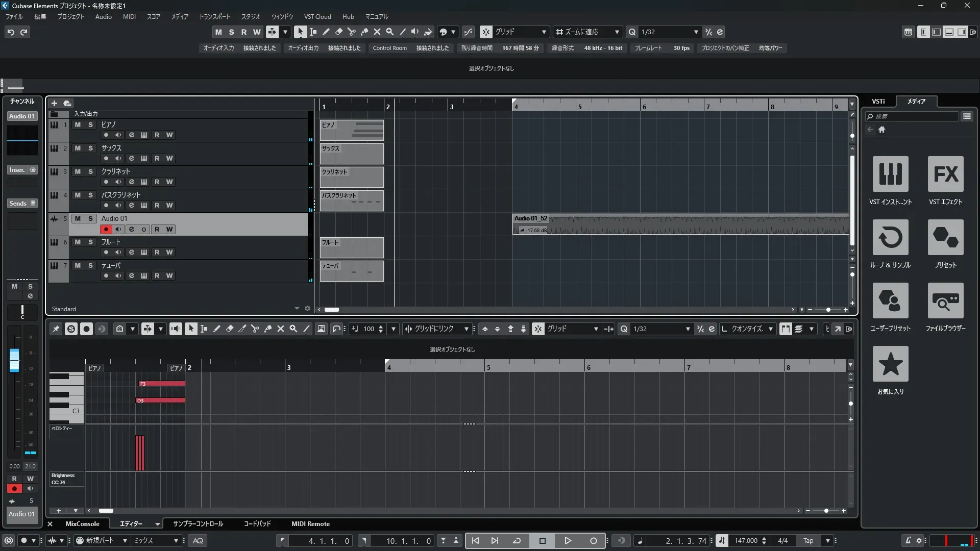Click the Favorites star tile

pos(890,364)
